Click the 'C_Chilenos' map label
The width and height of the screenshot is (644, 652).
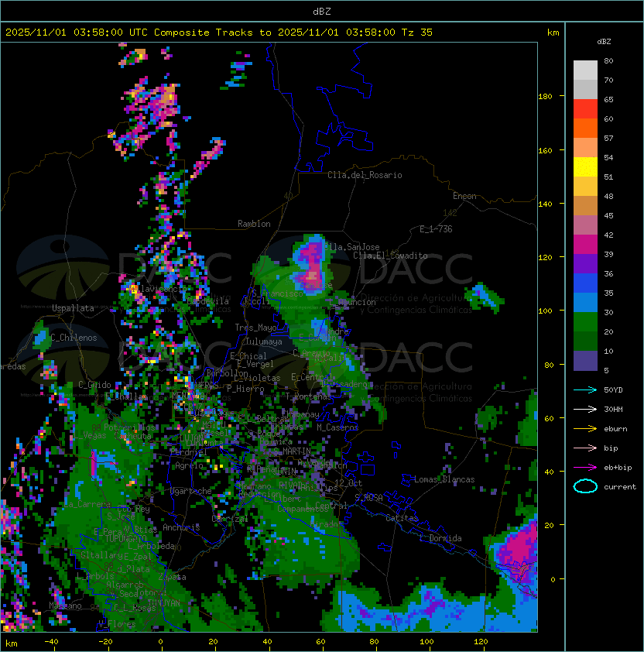pos(74,338)
